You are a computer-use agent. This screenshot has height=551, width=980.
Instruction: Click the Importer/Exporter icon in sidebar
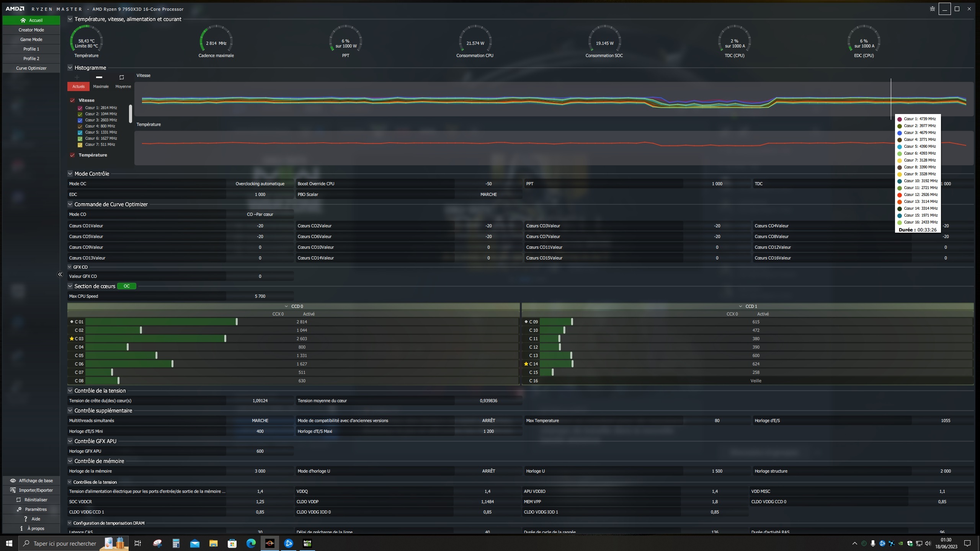pos(13,490)
